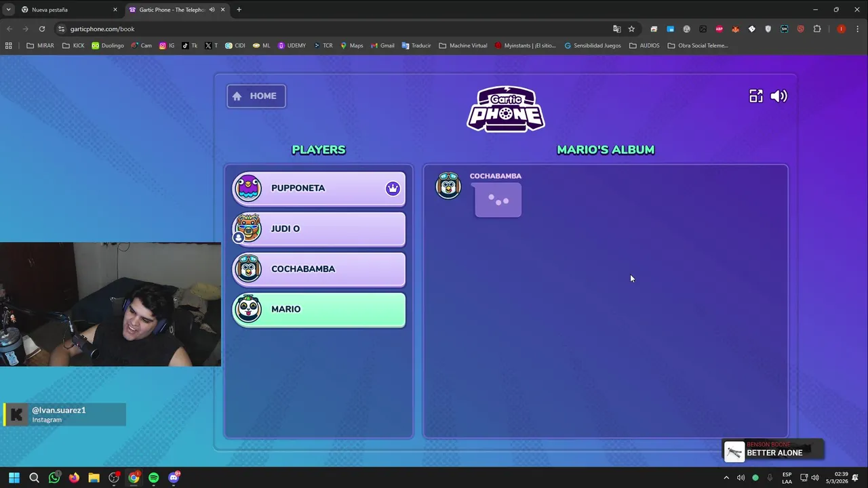Open the MetaMask fox extension
The width and height of the screenshot is (868, 488).
(735, 29)
